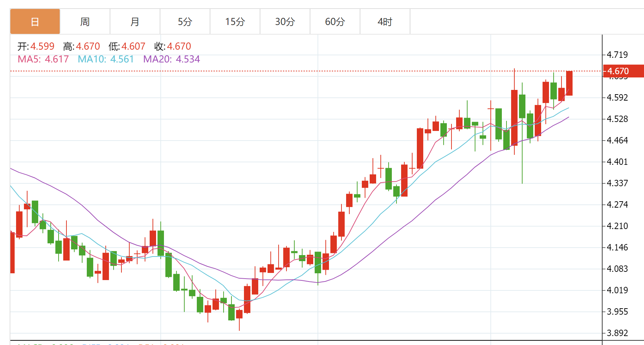The image size is (644, 345).
Task: Switch to the 4时 timeframe tab
Action: coord(385,22)
